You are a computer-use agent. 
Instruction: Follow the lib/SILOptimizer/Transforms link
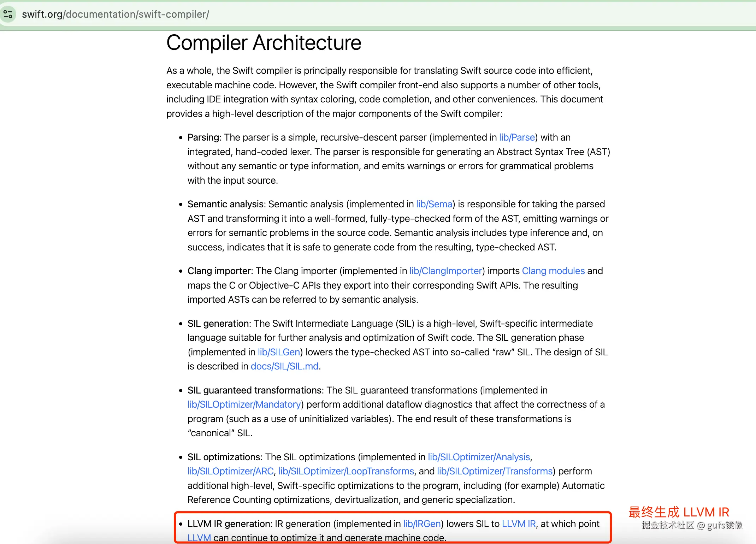tap(495, 471)
